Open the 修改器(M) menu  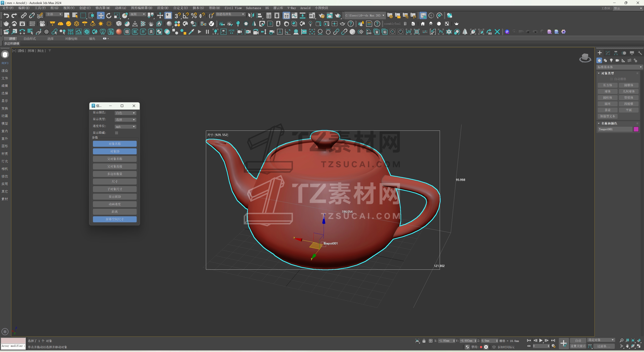[x=102, y=8]
